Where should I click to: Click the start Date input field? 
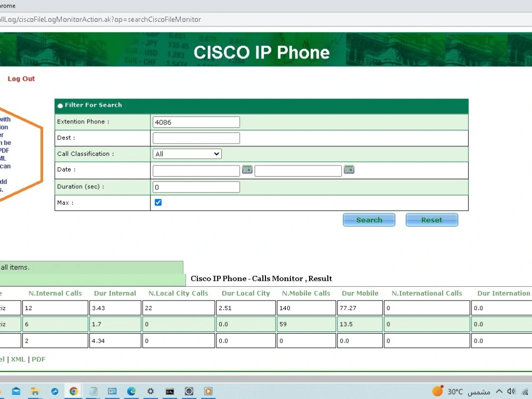tap(196, 171)
